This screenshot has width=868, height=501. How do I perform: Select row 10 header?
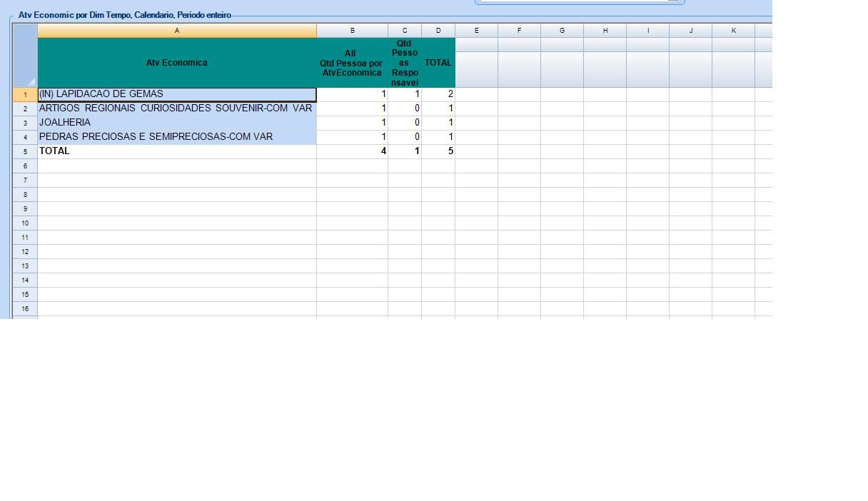[x=25, y=223]
